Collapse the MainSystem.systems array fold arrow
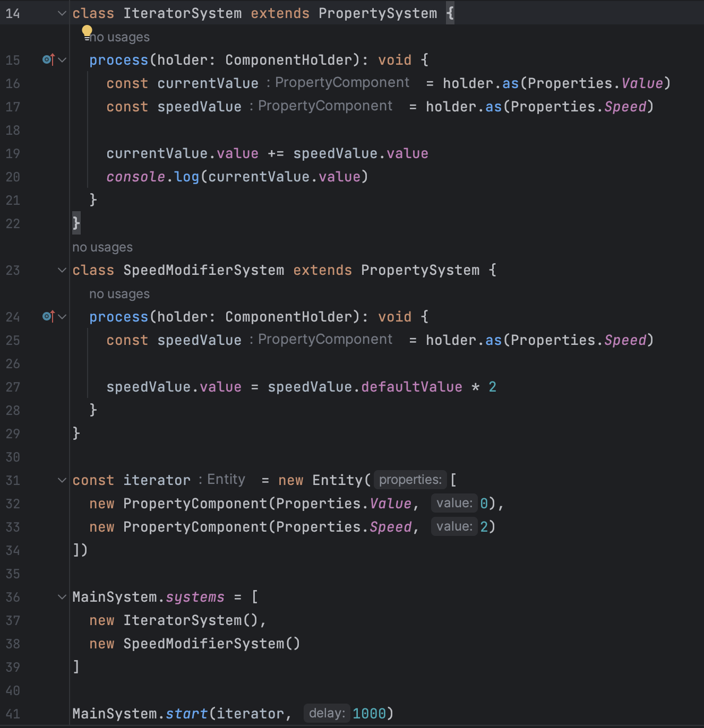 62,597
